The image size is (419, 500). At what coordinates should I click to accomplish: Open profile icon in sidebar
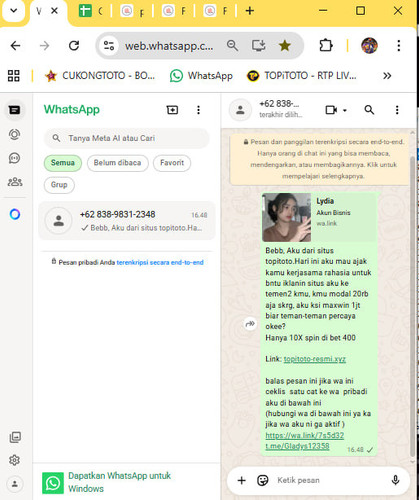(15, 484)
